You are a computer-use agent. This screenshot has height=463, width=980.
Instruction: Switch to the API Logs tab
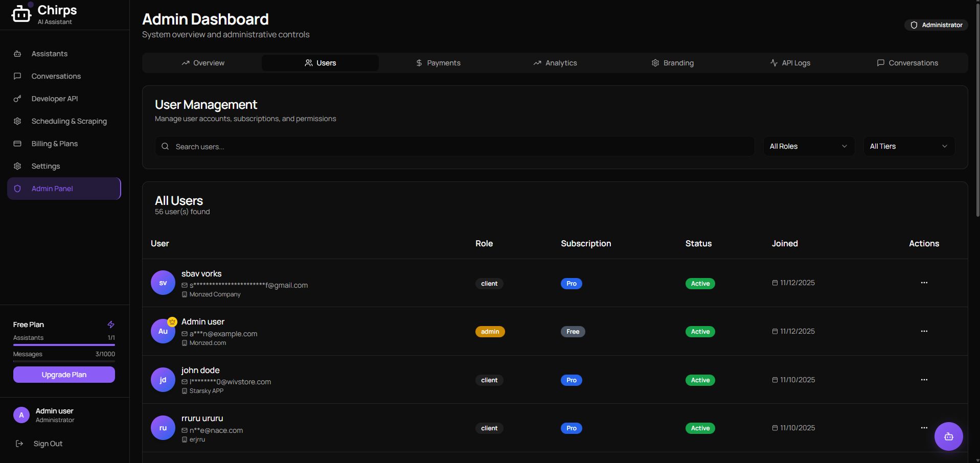790,63
